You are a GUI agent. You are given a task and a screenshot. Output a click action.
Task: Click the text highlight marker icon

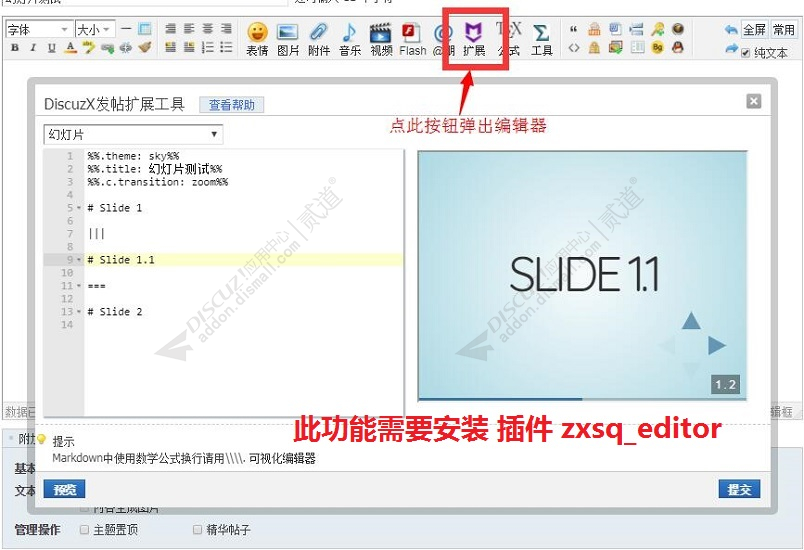[x=89, y=48]
